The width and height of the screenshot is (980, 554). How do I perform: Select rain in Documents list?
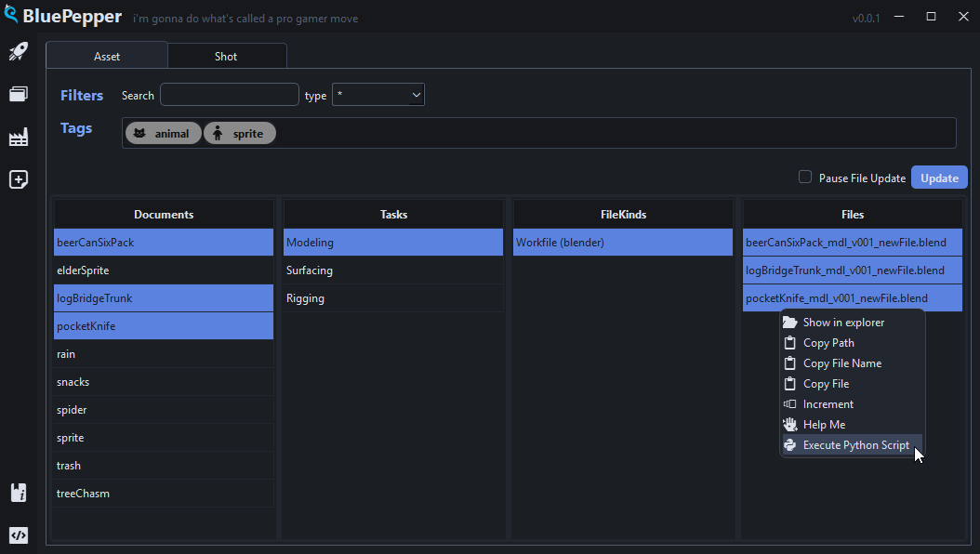tap(164, 354)
